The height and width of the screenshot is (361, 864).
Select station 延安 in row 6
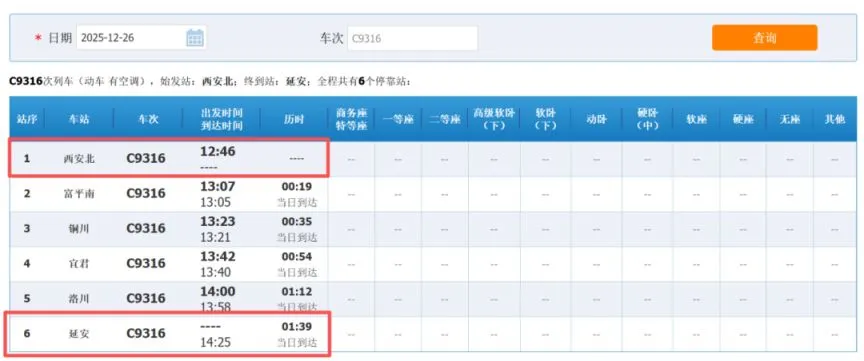(x=79, y=333)
